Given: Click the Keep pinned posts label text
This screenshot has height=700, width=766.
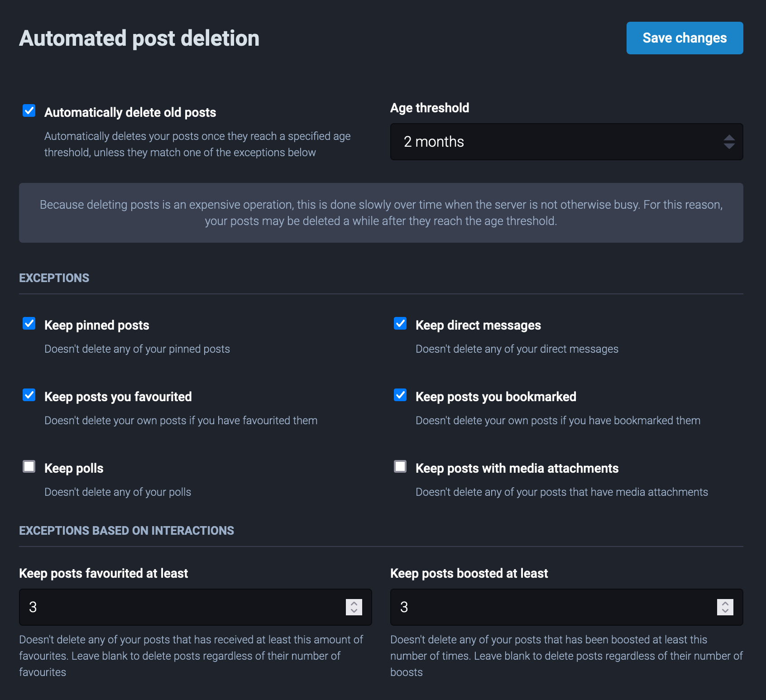Looking at the screenshot, I should click(96, 325).
